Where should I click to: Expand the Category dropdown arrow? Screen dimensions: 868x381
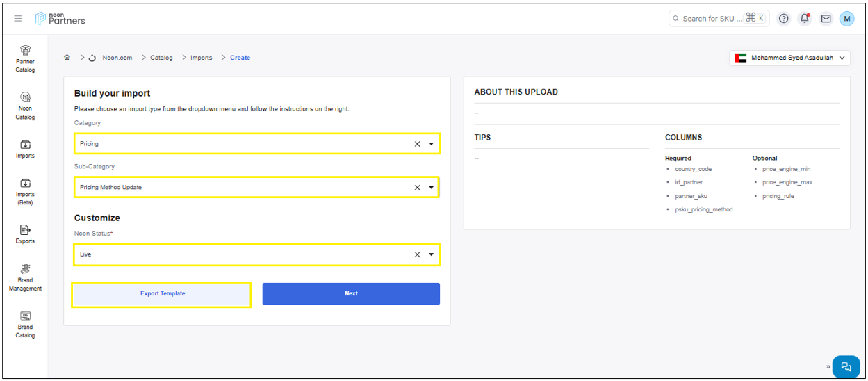(x=431, y=144)
